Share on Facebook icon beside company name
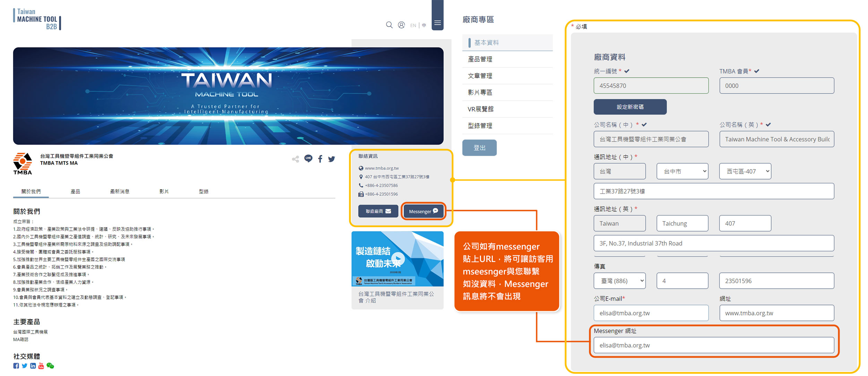This screenshot has width=868, height=376. click(x=320, y=159)
